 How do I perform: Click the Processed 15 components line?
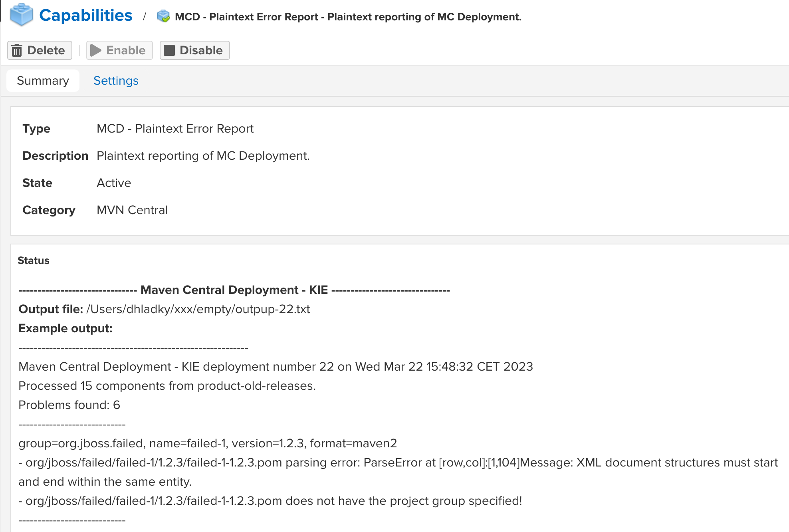(x=167, y=386)
